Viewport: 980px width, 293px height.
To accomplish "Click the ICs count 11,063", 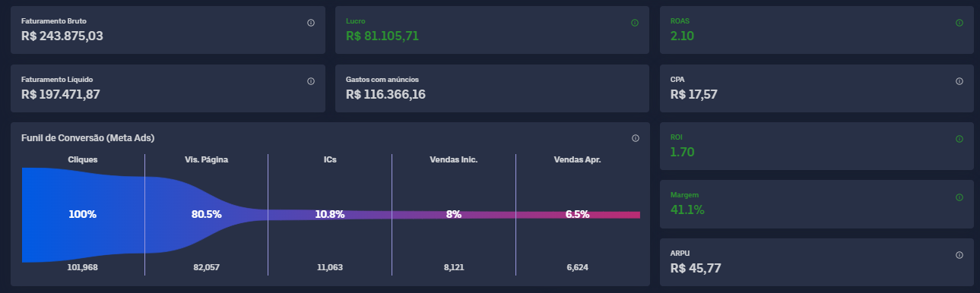I will 329,268.
